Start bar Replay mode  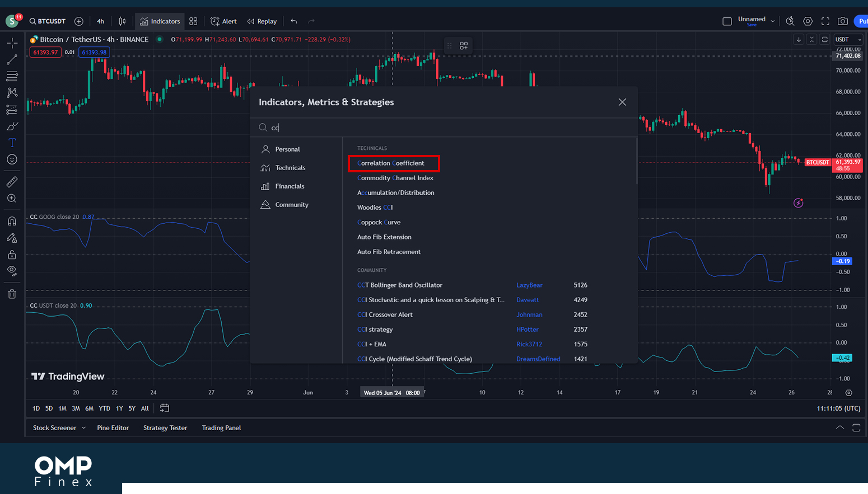point(262,21)
